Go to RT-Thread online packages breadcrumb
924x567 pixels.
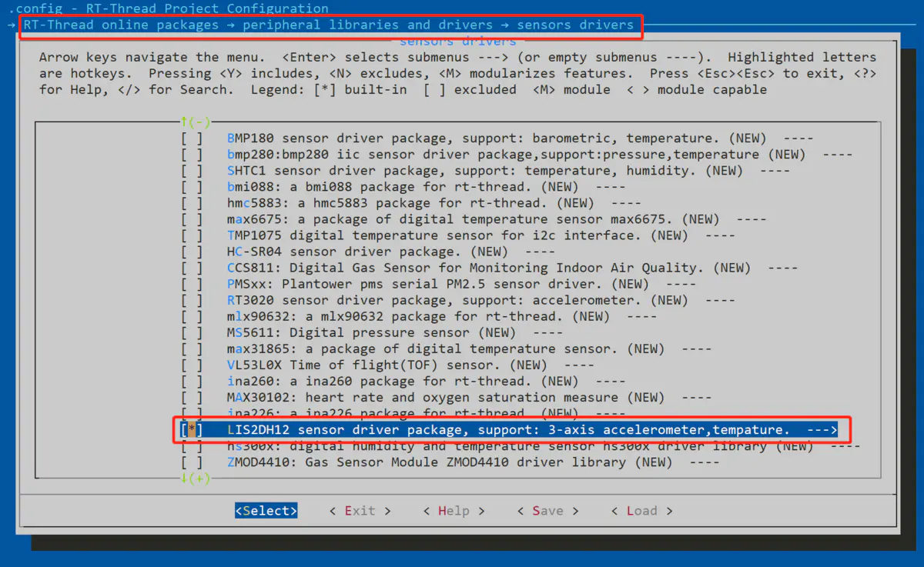point(121,25)
